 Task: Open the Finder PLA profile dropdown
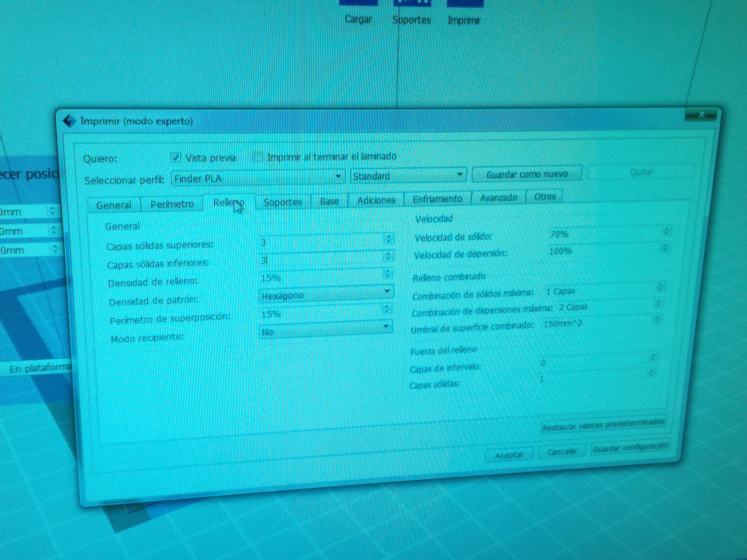258,178
